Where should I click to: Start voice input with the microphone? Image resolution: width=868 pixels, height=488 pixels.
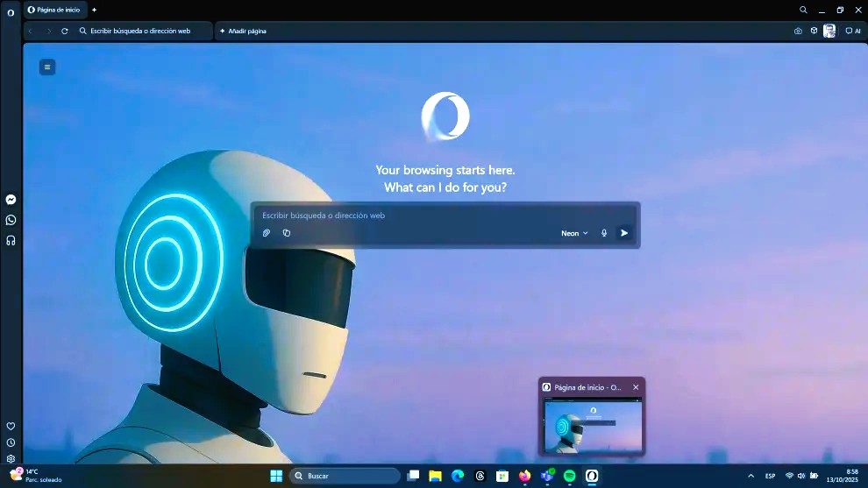click(x=604, y=233)
